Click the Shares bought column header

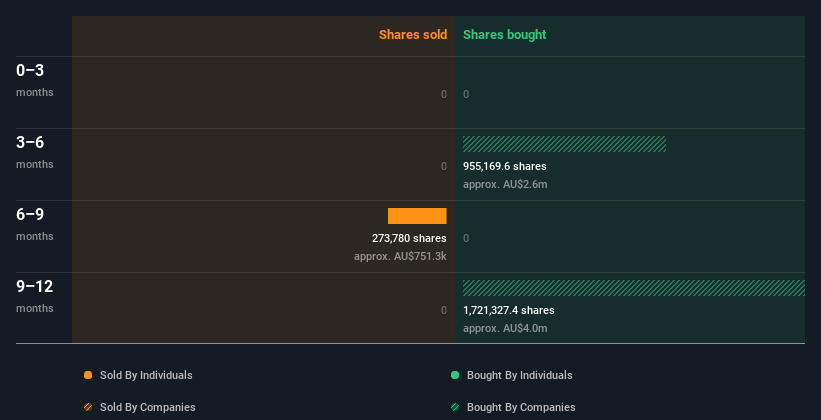[504, 35]
